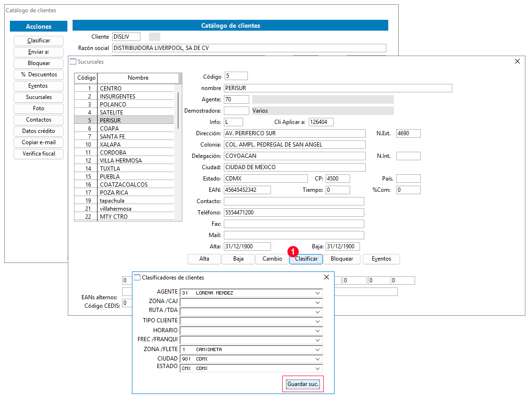Viewport: 532px width, 402px height.
Task: Select XALAPA branch row
Action: pos(124,145)
